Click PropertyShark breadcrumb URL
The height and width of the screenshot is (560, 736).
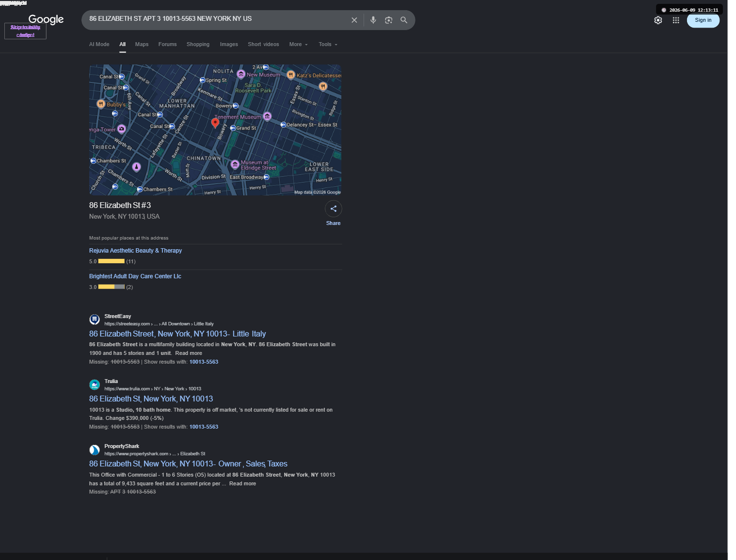click(x=155, y=454)
